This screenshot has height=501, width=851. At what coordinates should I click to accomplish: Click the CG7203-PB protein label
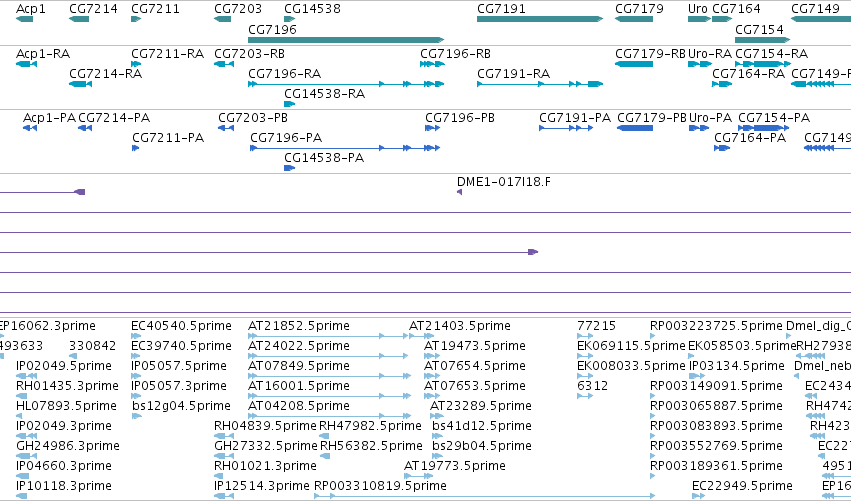[253, 118]
